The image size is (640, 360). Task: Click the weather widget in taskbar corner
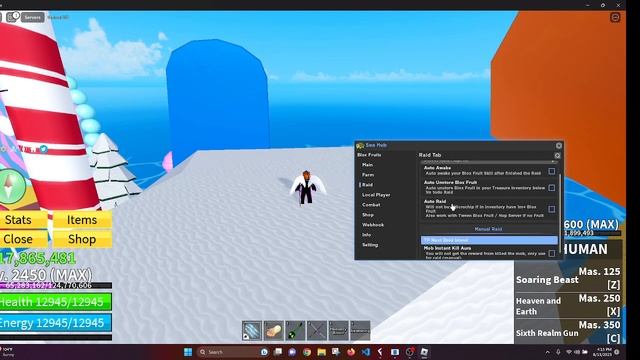[7, 352]
